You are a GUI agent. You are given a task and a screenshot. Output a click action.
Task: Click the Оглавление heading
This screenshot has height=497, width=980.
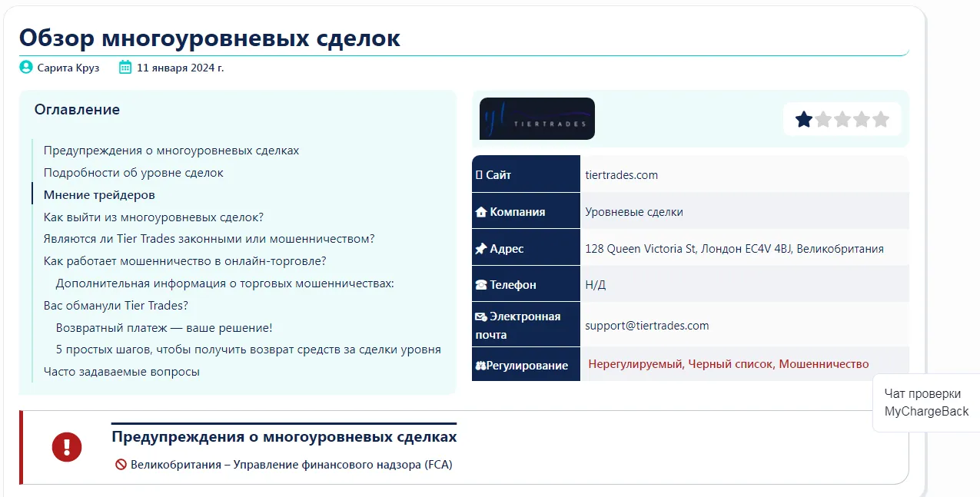click(77, 110)
